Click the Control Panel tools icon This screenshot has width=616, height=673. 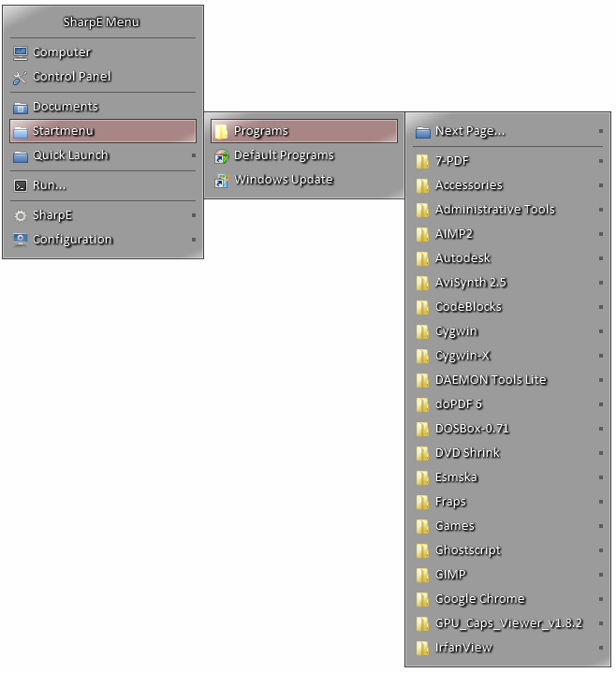[x=21, y=78]
